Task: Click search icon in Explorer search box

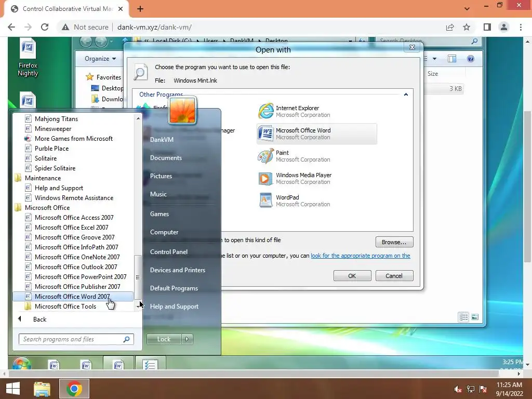Action: coord(475,41)
